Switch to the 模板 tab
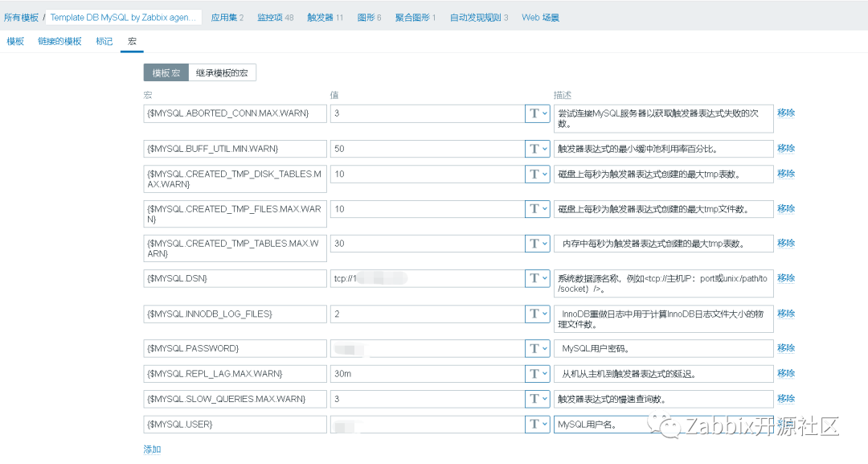Viewport: 868px width, 464px height. coord(15,42)
